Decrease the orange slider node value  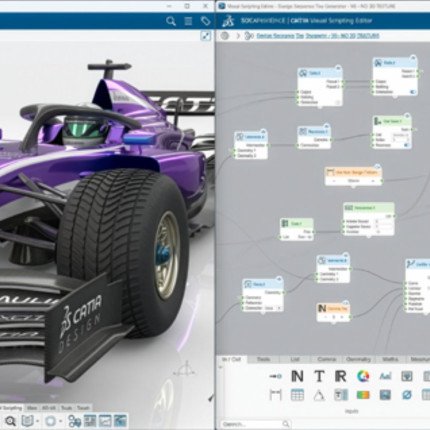[x=334, y=181]
